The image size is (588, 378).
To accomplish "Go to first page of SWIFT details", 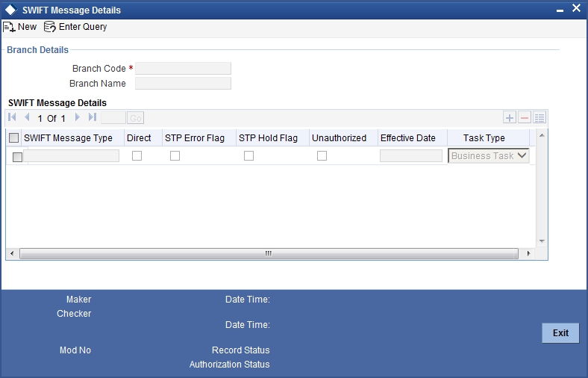I will pos(12,117).
